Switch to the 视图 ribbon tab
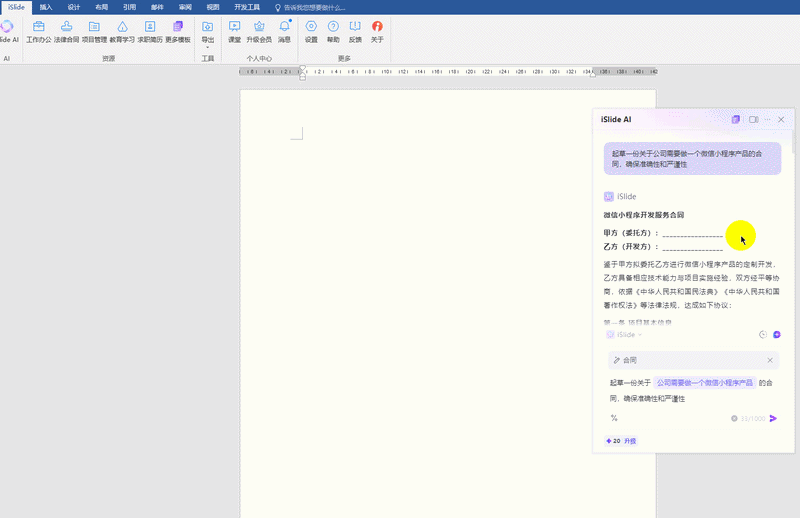Viewport: 800px width, 518px height. (x=213, y=7)
